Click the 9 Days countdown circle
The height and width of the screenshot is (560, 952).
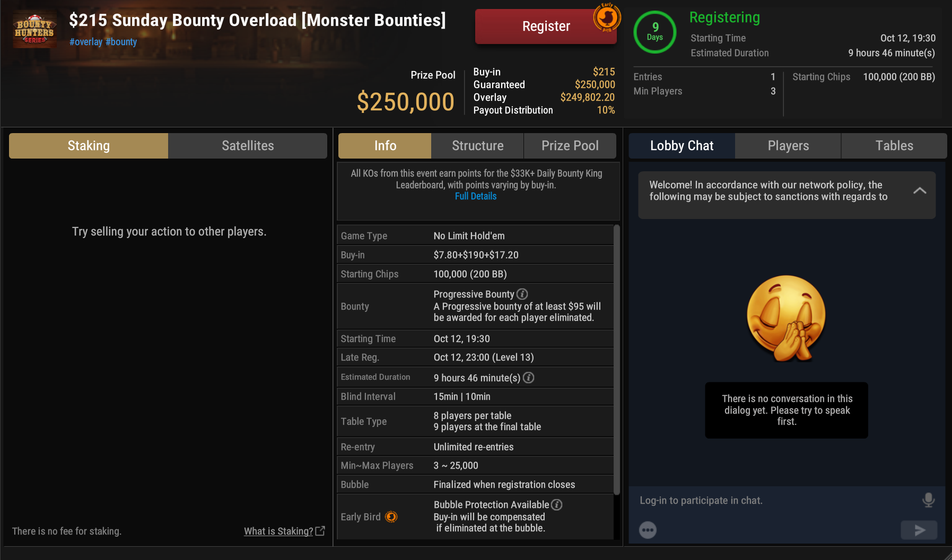coord(655,32)
